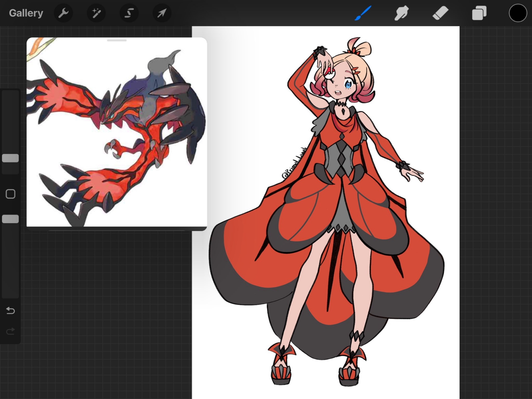Select the Paint brush tool
Viewport: 532px width, 399px height.
click(363, 13)
